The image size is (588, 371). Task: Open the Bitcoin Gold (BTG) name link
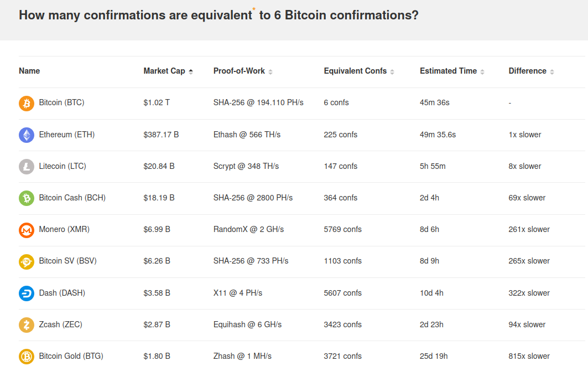pos(71,356)
